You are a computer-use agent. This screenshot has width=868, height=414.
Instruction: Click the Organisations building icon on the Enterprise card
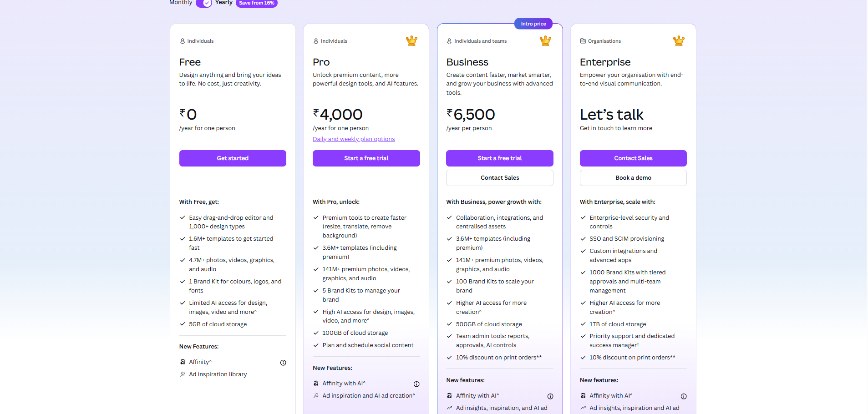pos(583,41)
